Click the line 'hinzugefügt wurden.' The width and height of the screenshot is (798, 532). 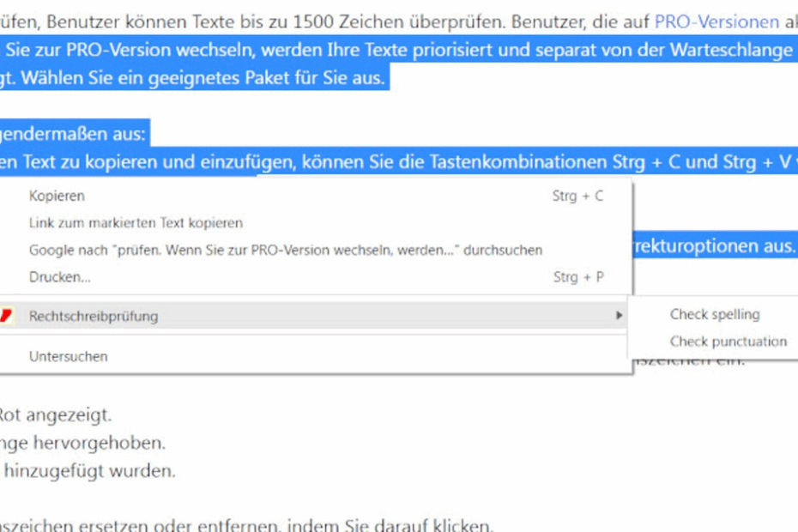pos(89,470)
